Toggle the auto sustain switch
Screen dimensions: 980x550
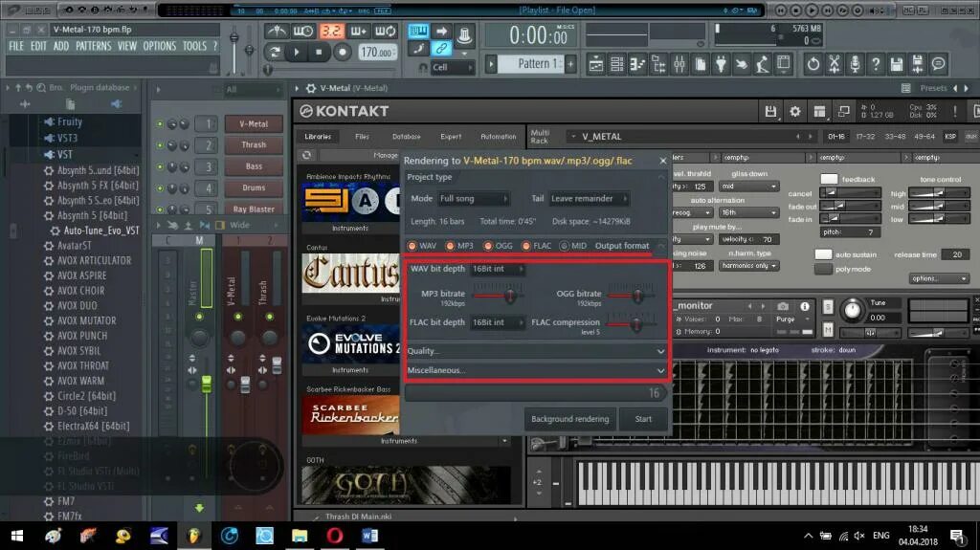click(x=823, y=254)
